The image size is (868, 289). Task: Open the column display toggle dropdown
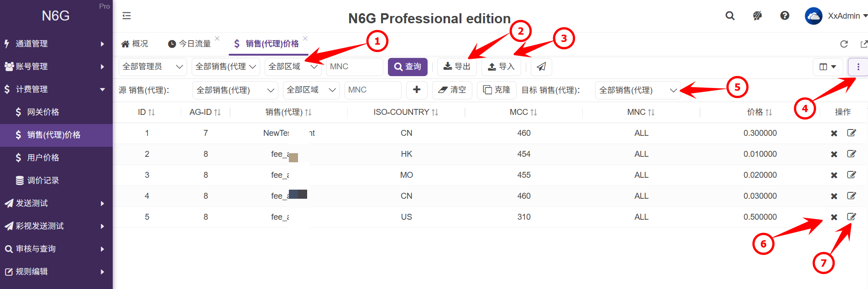point(827,67)
